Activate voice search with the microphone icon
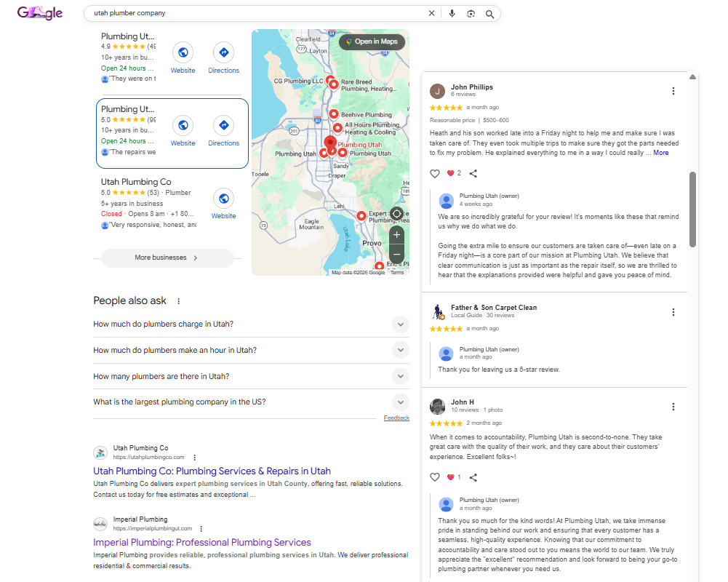 [x=452, y=13]
